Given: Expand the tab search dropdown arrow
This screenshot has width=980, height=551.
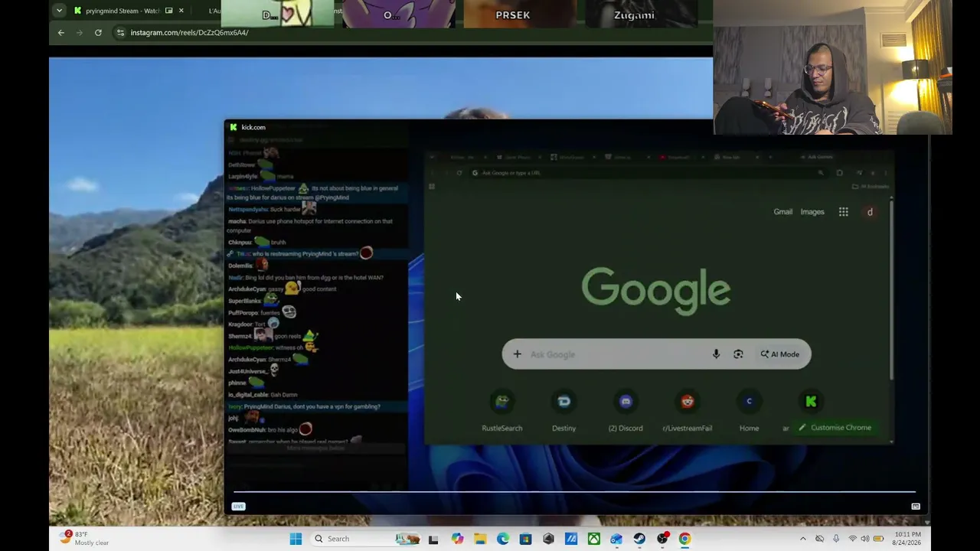Looking at the screenshot, I should pyautogui.click(x=59, y=11).
